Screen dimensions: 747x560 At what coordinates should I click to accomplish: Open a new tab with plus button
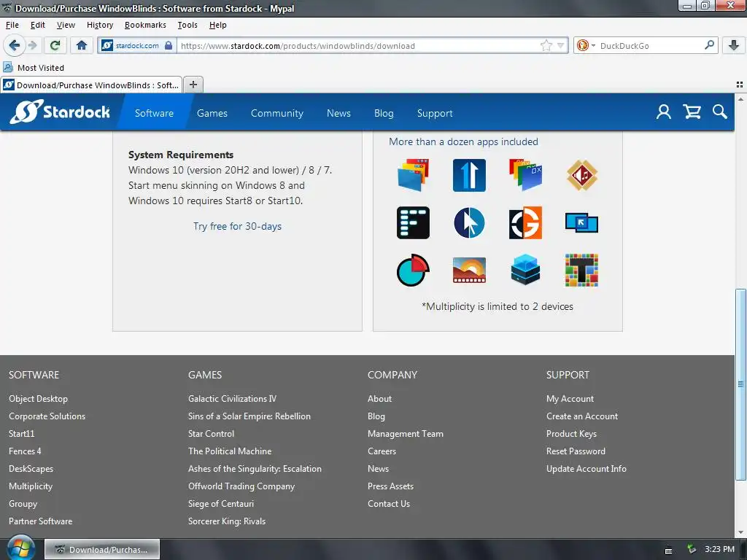coord(193,85)
